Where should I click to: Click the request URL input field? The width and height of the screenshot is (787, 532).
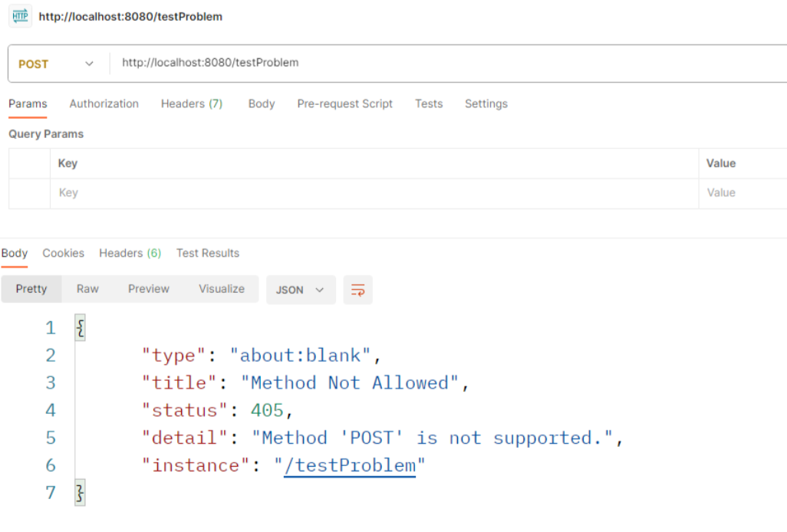[445, 63]
